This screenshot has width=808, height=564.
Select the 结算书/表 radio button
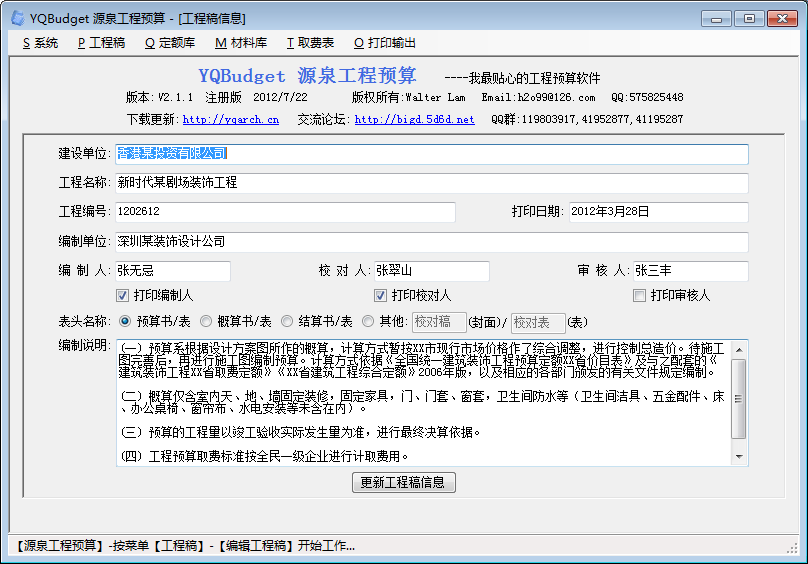pyautogui.click(x=287, y=321)
